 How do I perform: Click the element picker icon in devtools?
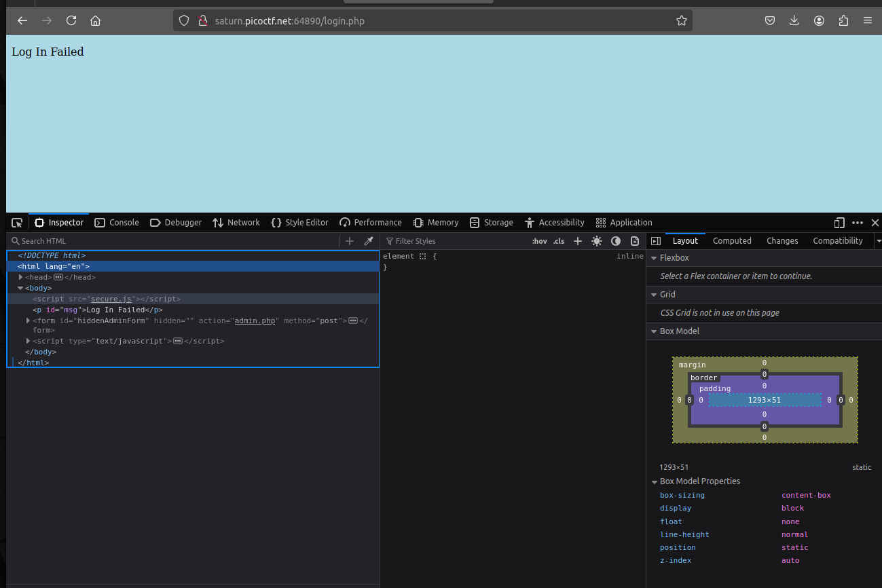(x=17, y=223)
